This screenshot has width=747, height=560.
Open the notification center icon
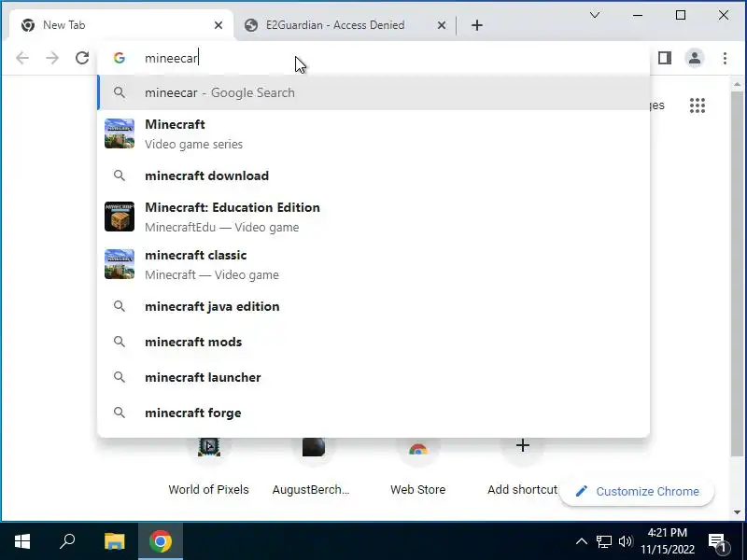(717, 542)
